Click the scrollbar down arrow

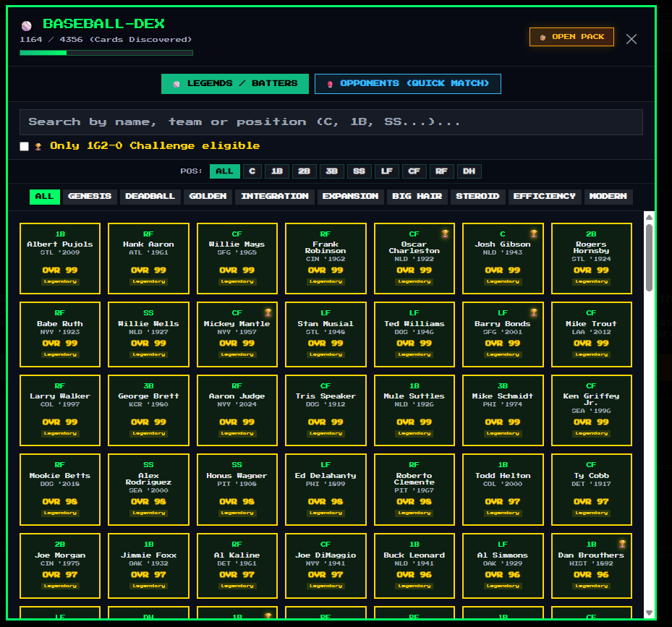click(x=650, y=613)
